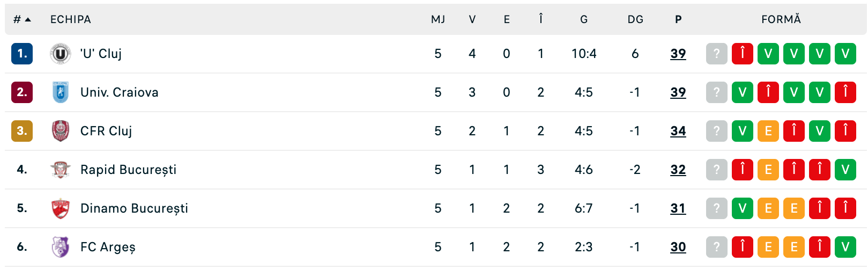Click the CFR Cluj team crest icon
Screen dimensions: 868x276
(61, 131)
